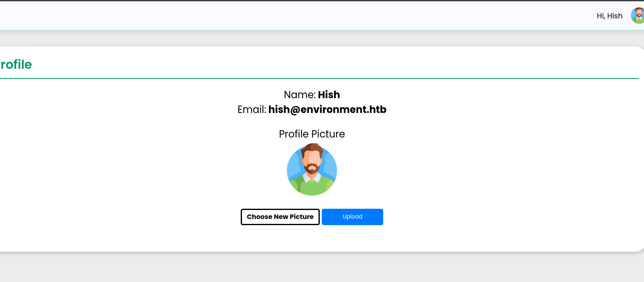Click the "Email:" field label
Image resolution: width=644 pixels, height=282 pixels.
click(x=252, y=109)
